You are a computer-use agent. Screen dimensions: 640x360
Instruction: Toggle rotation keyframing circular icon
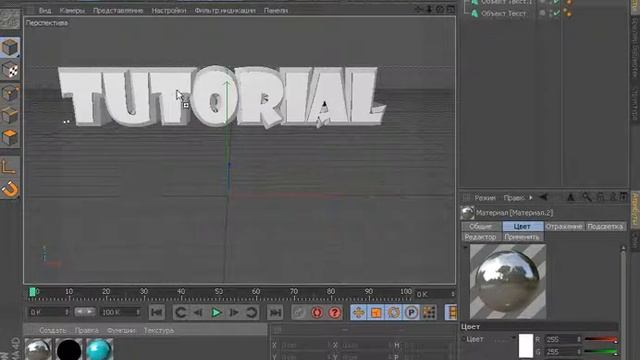pos(393,313)
